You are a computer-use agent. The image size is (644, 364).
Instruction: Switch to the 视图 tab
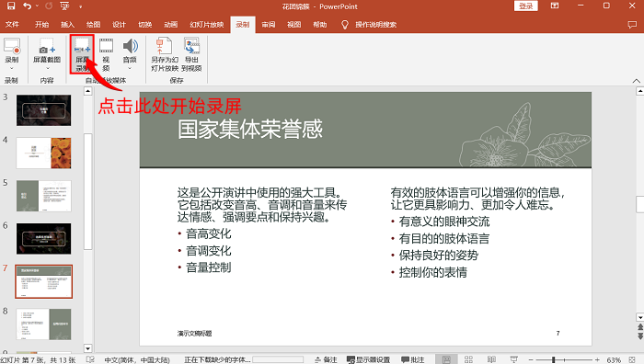coord(294,25)
